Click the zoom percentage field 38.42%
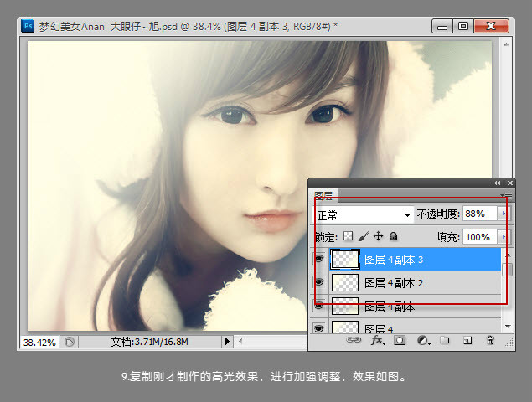The height and width of the screenshot is (402, 532). [x=39, y=342]
